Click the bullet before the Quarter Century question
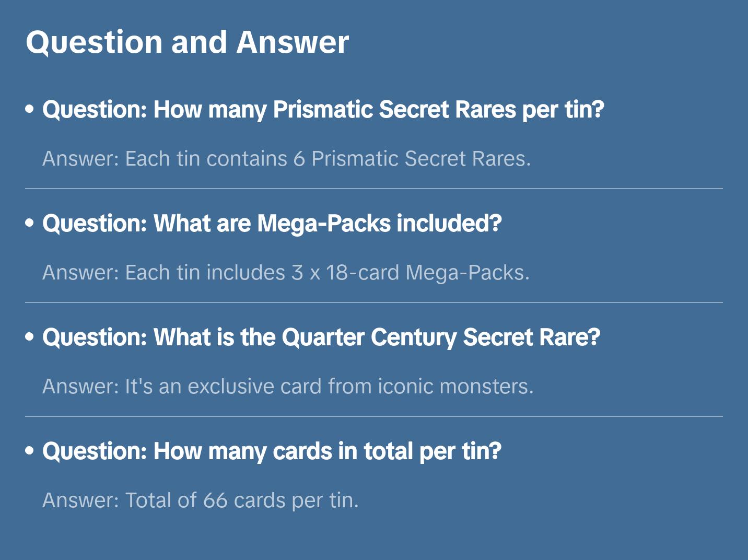Screen dimensions: 748x560 pyautogui.click(x=30, y=337)
